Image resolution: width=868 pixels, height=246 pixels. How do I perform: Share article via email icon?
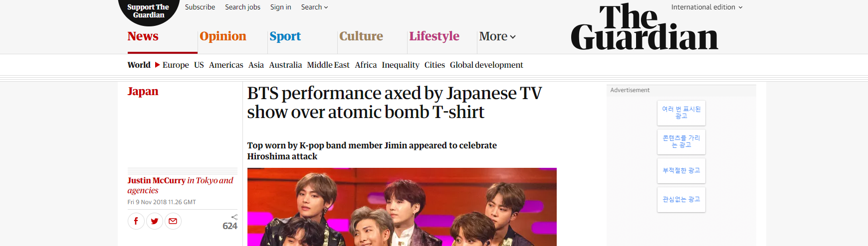coord(173,221)
